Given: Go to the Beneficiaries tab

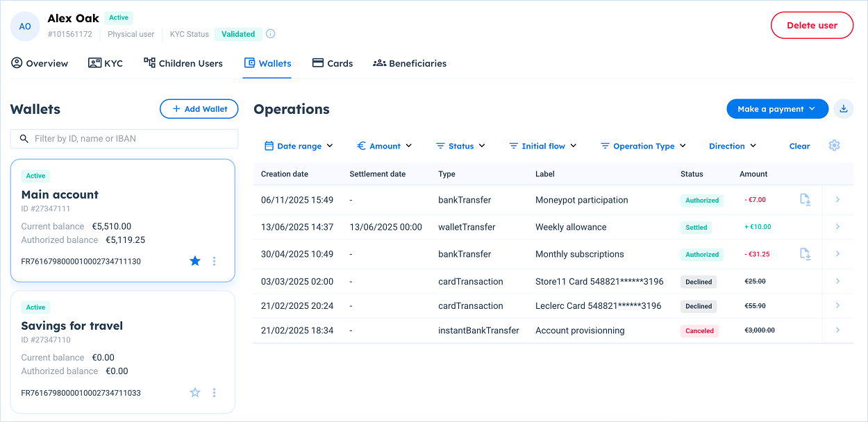Looking at the screenshot, I should (410, 63).
